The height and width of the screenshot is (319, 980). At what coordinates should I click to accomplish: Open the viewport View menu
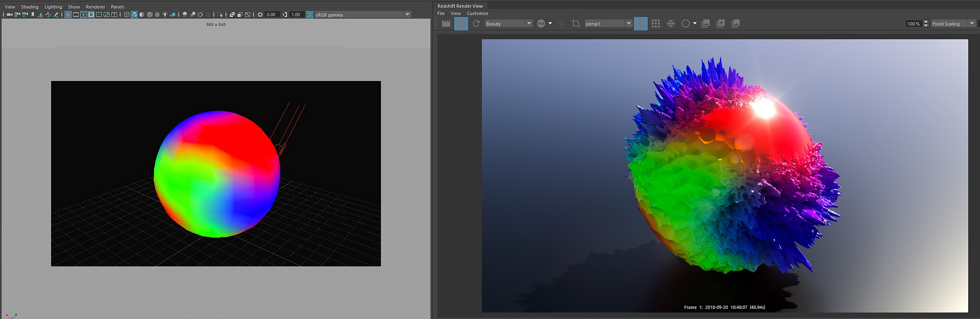tap(10, 7)
